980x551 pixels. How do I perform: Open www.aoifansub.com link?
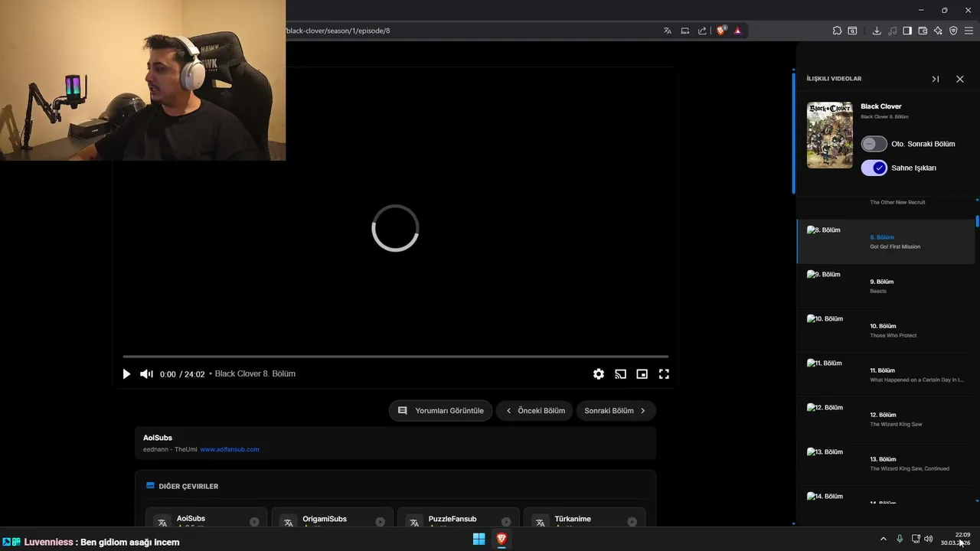(x=230, y=449)
